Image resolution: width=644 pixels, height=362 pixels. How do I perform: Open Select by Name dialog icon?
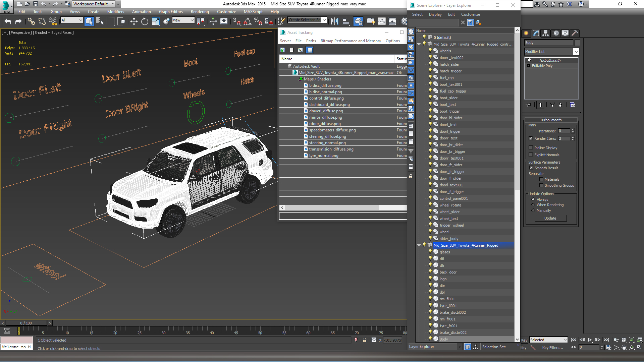pyautogui.click(x=100, y=21)
